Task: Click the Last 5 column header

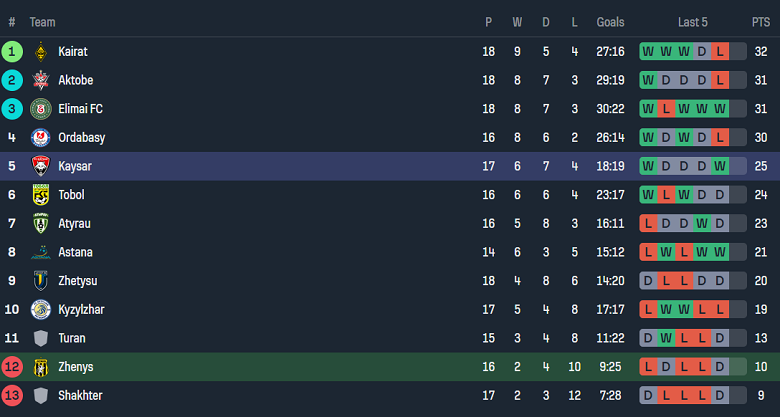Action: tap(693, 21)
